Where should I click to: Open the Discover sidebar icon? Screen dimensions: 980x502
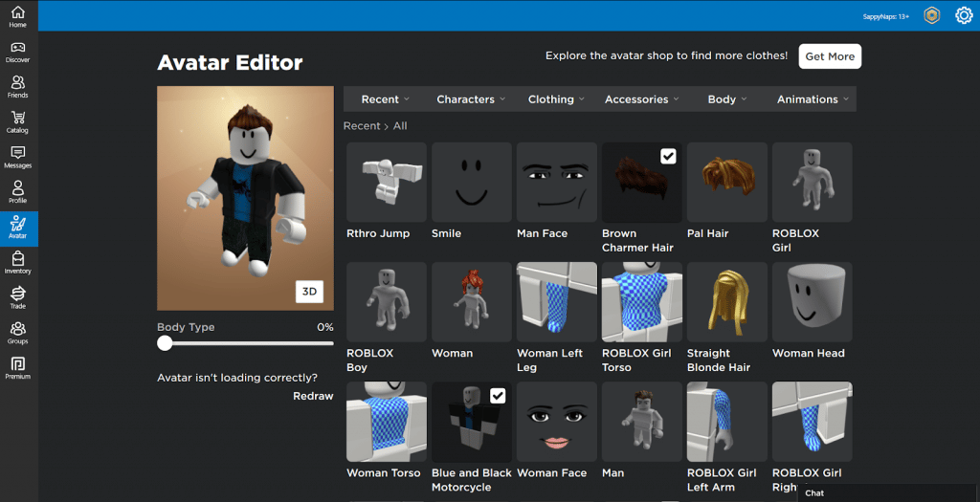tap(17, 52)
